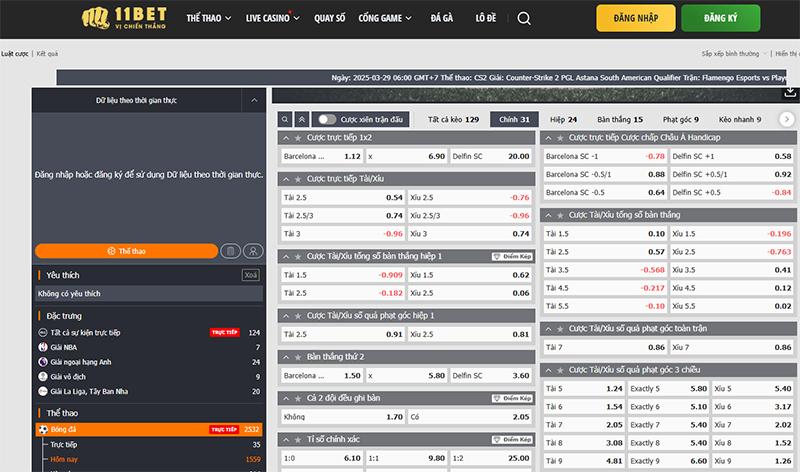Click the collapse-all double chevron icon
Image resolution: width=800 pixels, height=472 pixels.
tap(303, 118)
